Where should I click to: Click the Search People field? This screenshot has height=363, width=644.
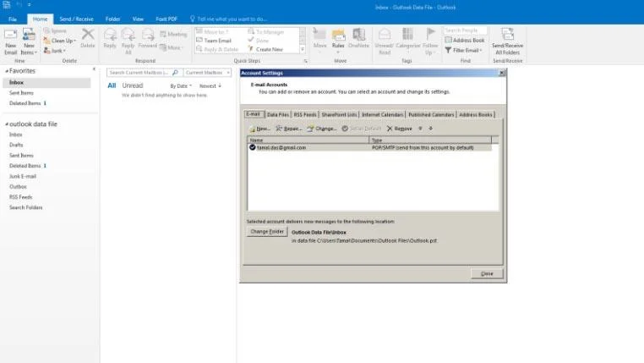click(465, 30)
